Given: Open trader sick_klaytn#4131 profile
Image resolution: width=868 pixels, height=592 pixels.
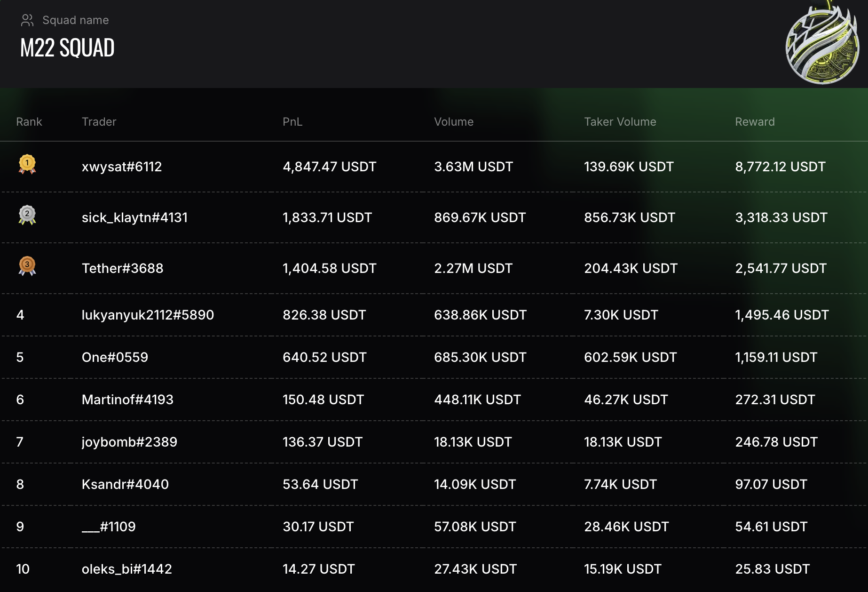Looking at the screenshot, I should 134,217.
